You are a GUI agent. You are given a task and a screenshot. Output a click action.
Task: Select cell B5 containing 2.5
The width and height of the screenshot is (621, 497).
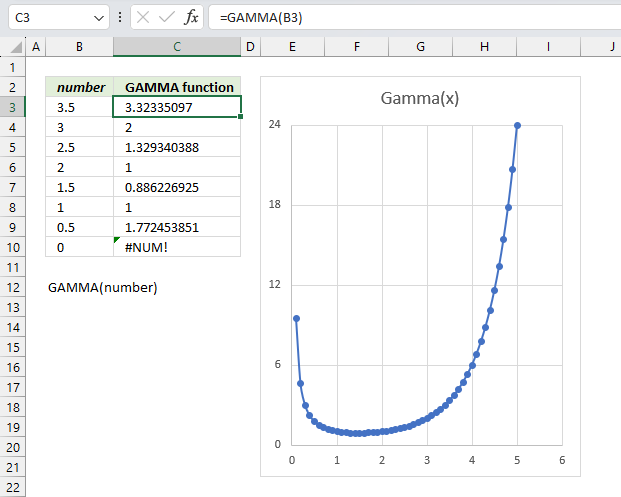[x=80, y=147]
